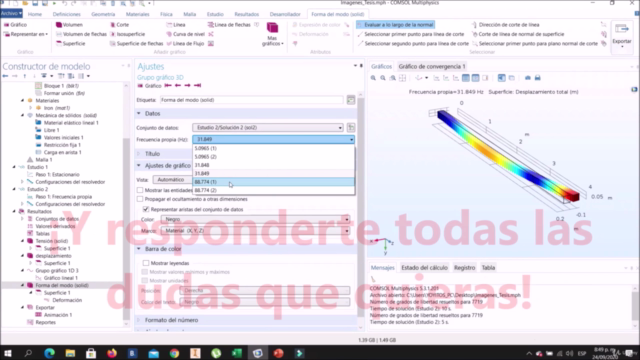Select Deformación node in model tree
The width and height of the screenshot is (640, 360).
pos(67,300)
